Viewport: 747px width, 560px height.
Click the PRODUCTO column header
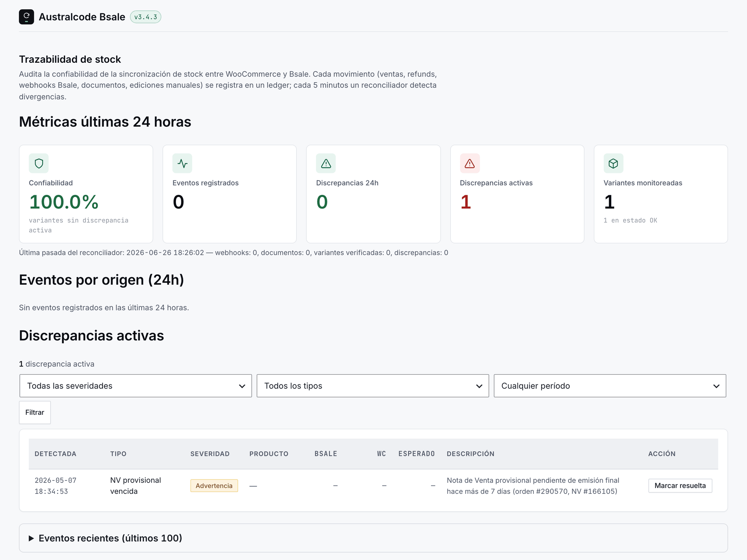pyautogui.click(x=269, y=454)
